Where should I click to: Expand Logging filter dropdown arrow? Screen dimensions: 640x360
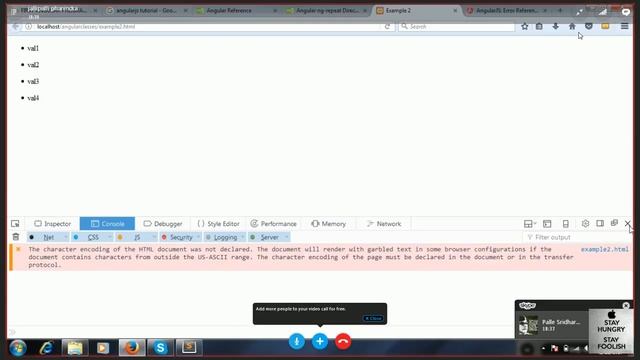[x=242, y=237]
